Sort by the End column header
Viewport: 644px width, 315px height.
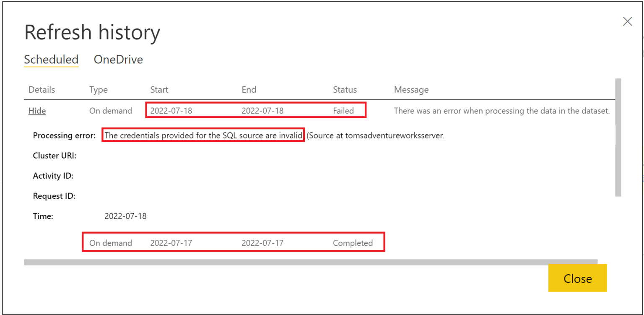249,89
